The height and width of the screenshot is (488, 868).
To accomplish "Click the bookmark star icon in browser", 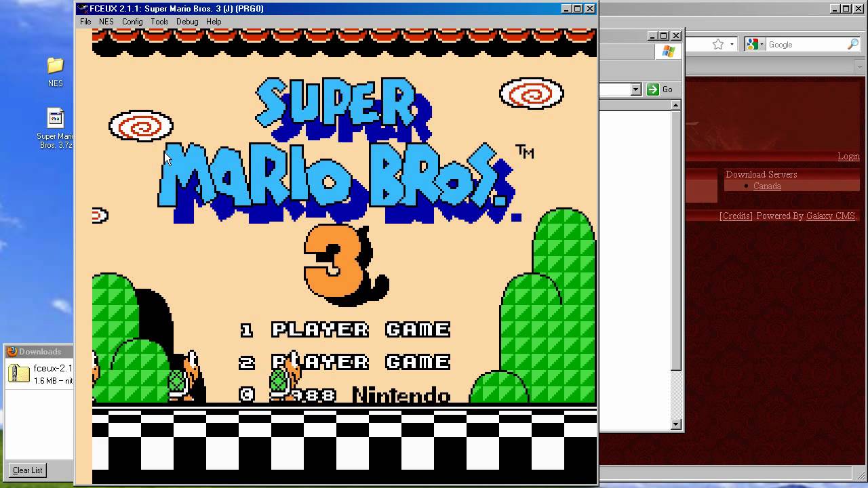I will (x=718, y=44).
